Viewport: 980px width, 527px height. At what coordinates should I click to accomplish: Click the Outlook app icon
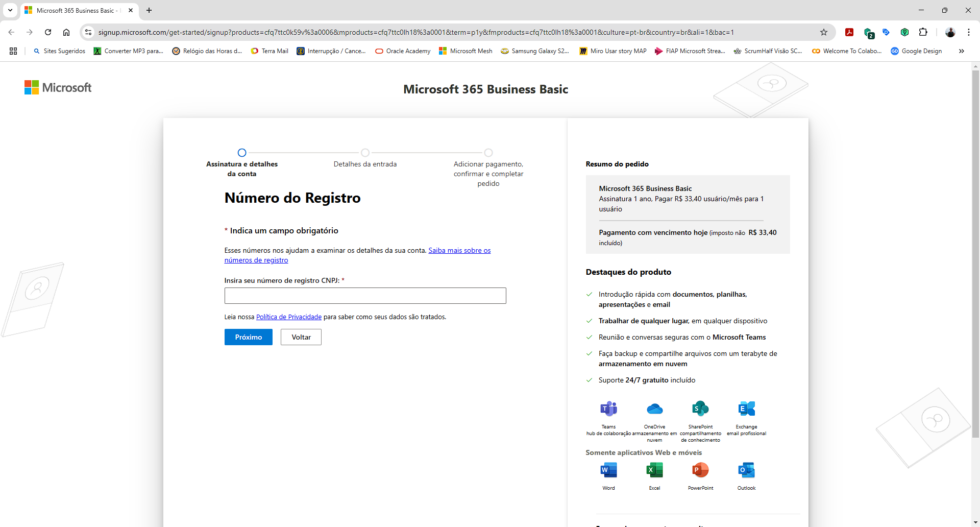click(x=746, y=470)
